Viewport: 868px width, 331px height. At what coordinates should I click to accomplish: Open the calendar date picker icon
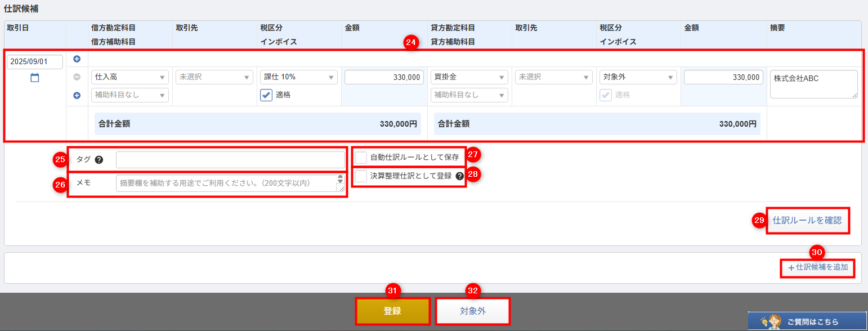pos(35,78)
